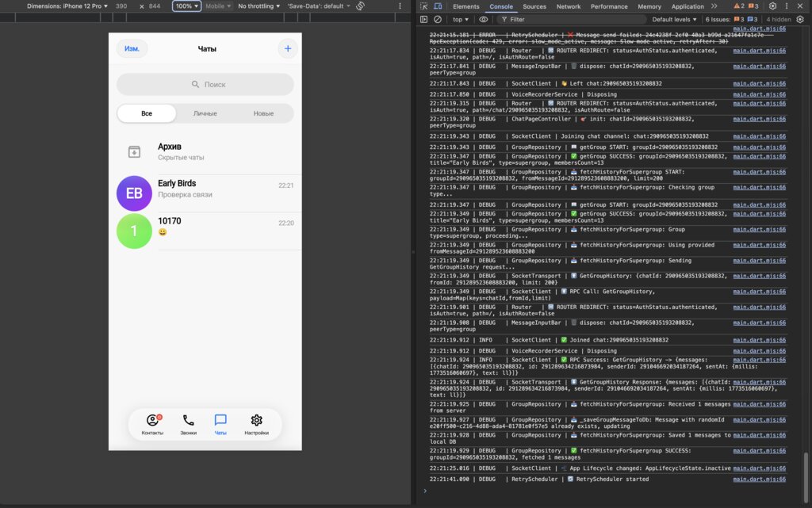Click the width value 390 field

121,6
